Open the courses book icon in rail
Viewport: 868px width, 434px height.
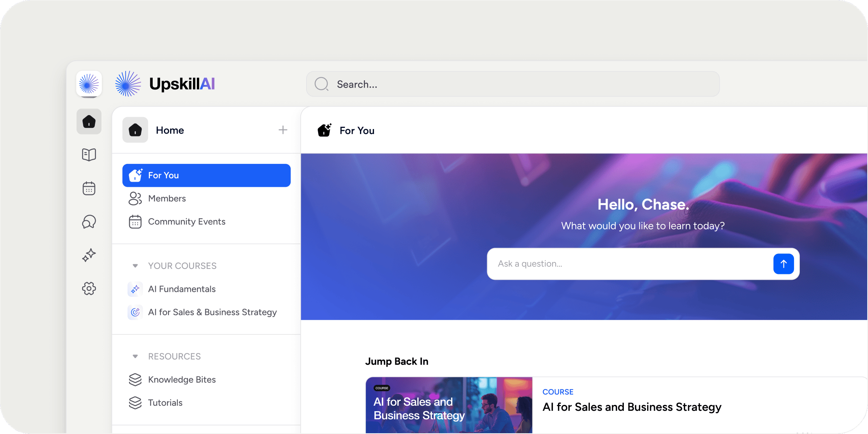(x=89, y=155)
